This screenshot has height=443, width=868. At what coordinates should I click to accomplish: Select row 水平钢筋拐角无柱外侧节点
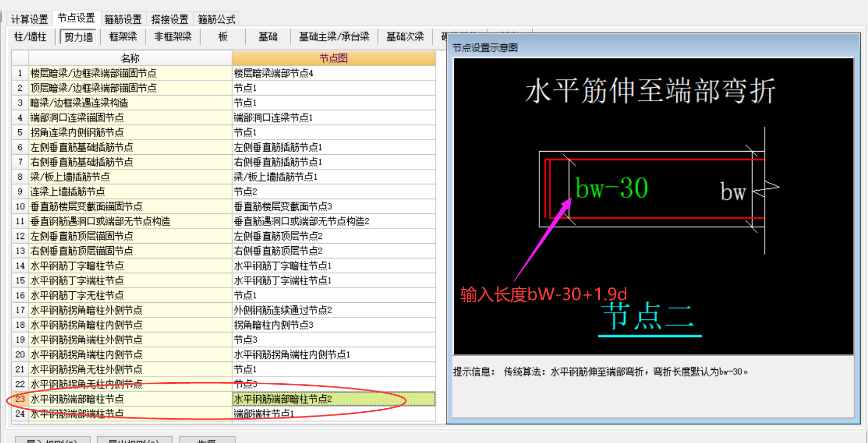pyautogui.click(x=130, y=369)
